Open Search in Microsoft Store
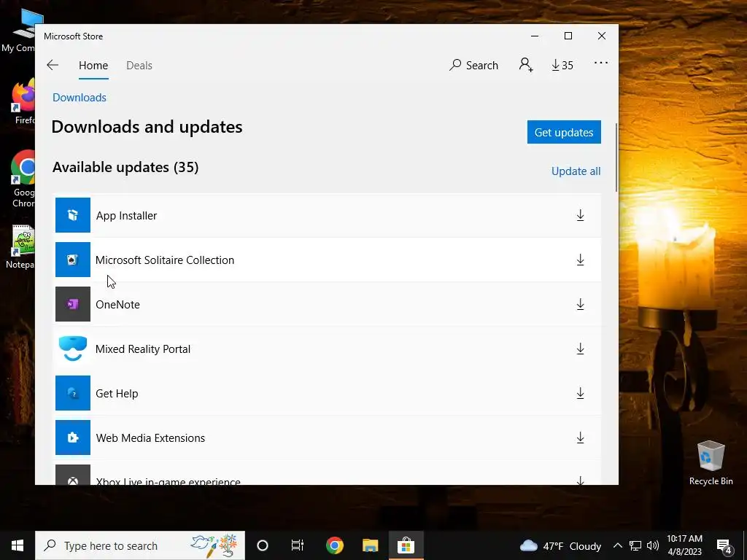 (x=473, y=65)
